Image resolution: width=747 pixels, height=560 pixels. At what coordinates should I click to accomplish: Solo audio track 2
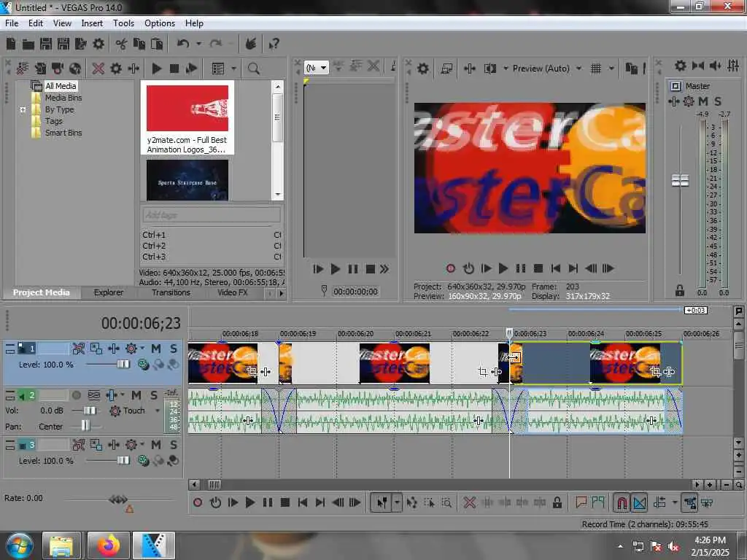click(x=154, y=395)
